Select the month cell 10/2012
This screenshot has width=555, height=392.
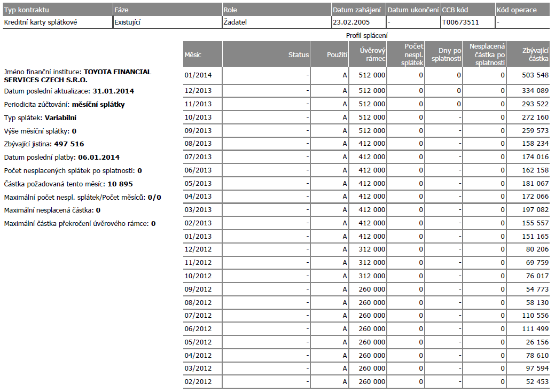coord(202,276)
